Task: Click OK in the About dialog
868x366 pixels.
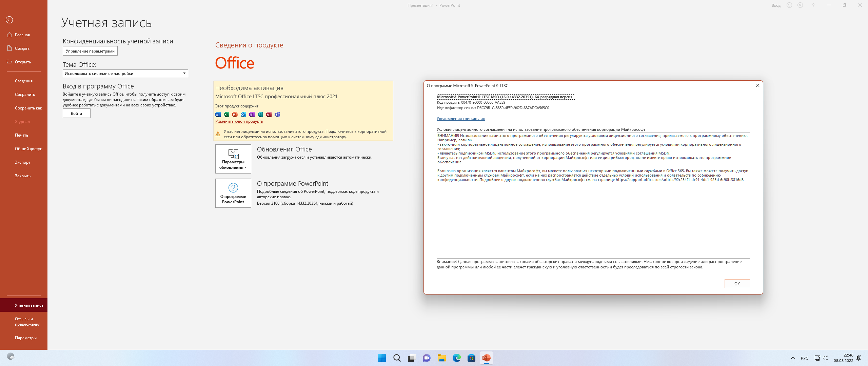Action: coord(737,284)
